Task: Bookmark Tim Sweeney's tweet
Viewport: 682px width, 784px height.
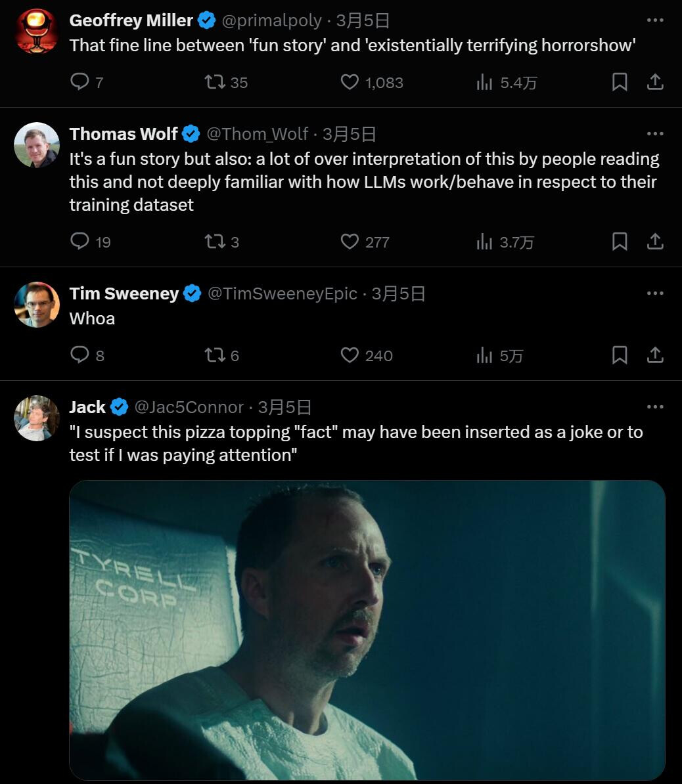Action: 620,355
